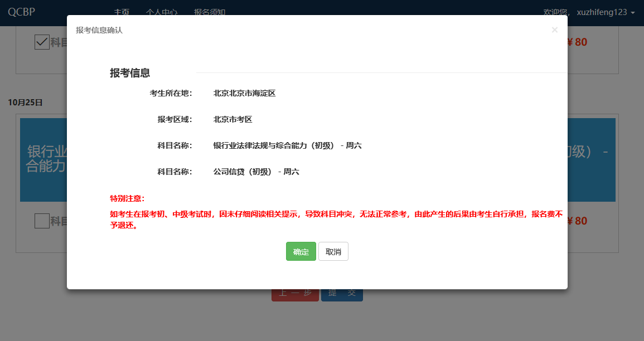
Task: Click the 提交 submit button
Action: tap(342, 292)
